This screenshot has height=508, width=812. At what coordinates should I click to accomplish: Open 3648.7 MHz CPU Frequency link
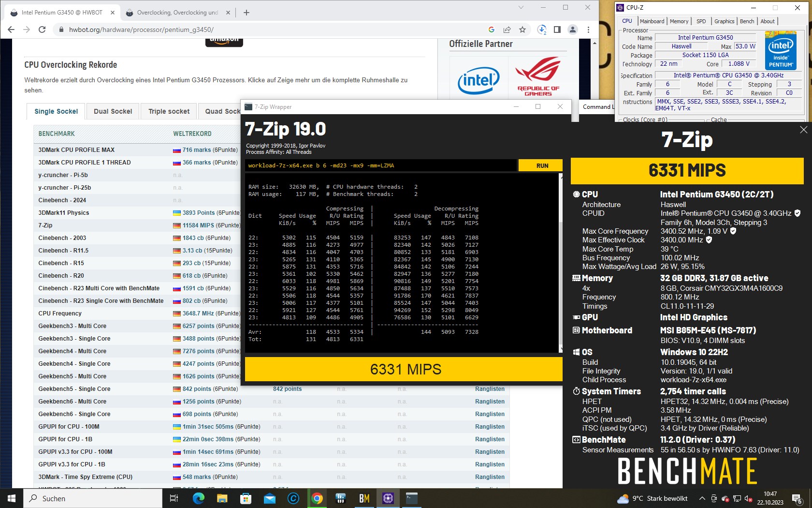198,314
